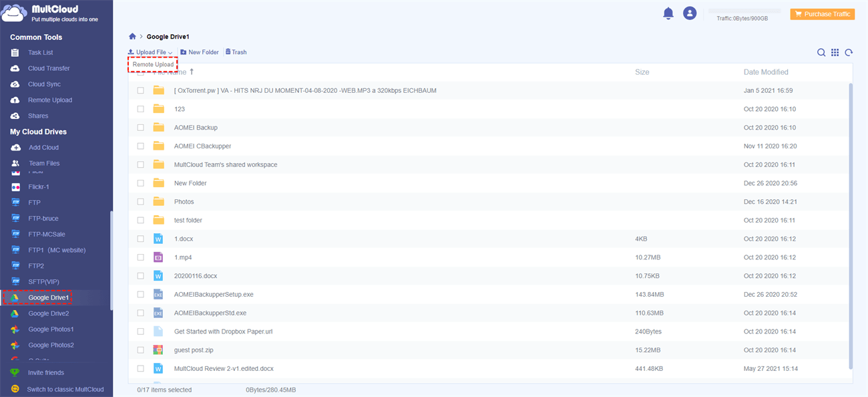Click the Google Photos1 icon
This screenshot has height=397, width=868.
point(15,329)
